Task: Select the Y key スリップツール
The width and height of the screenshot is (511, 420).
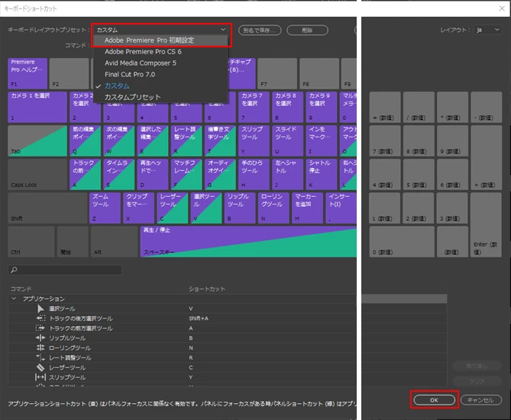Action: [x=254, y=141]
